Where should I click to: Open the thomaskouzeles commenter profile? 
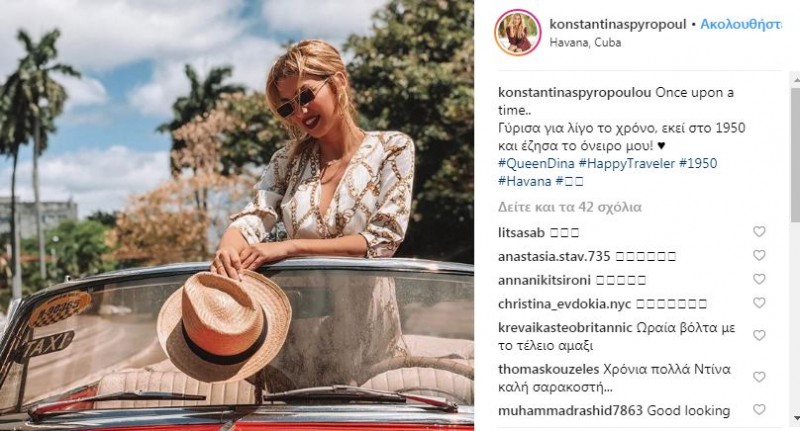click(x=548, y=369)
